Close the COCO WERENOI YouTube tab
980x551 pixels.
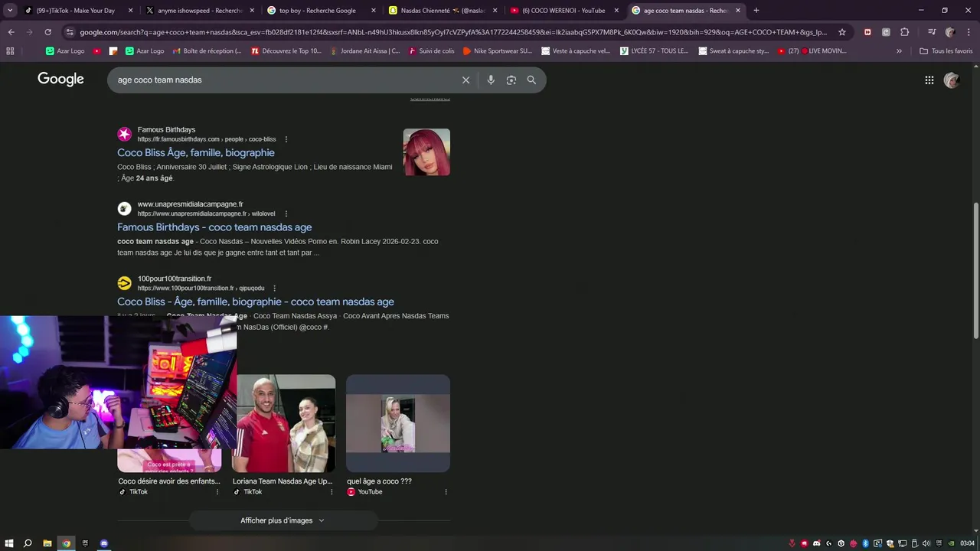pos(616,11)
